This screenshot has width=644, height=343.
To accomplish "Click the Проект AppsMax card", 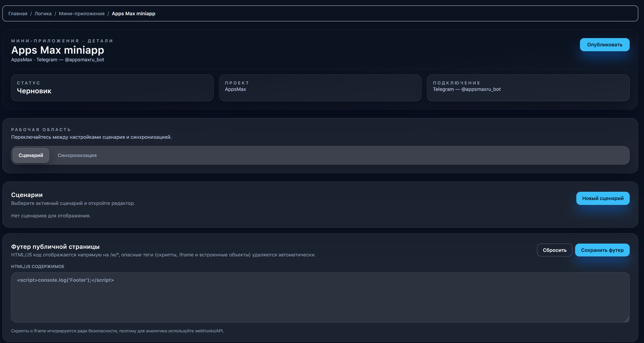I will 320,88.
